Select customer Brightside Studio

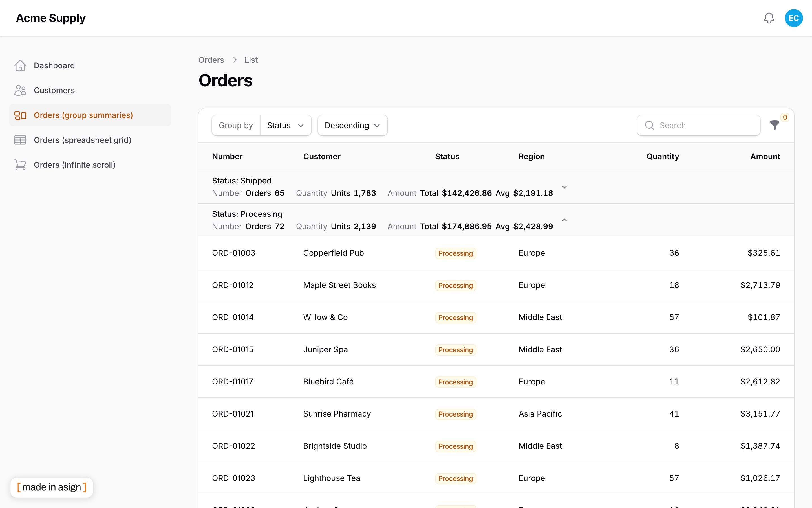point(335,446)
